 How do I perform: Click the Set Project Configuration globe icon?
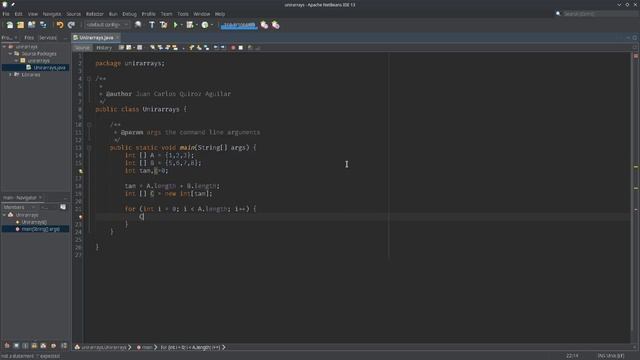(x=138, y=25)
